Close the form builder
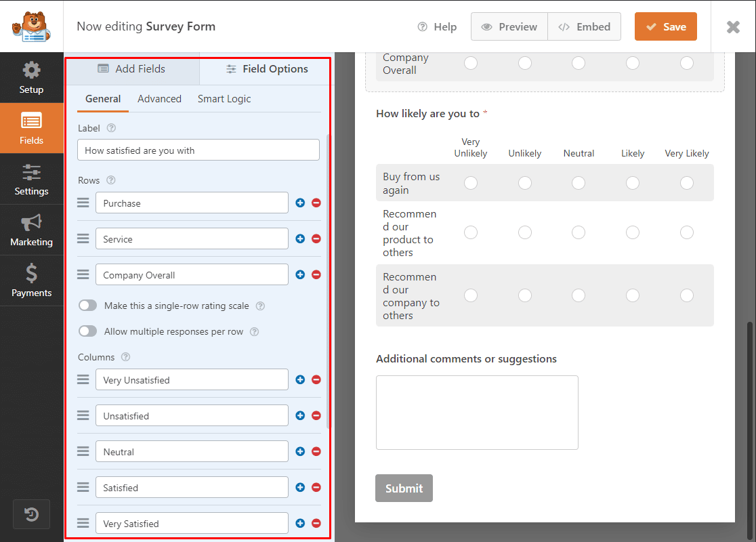 (734, 27)
